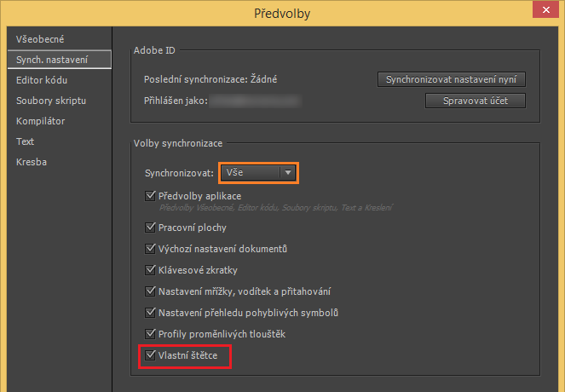Select Kresba in the category list

31,162
